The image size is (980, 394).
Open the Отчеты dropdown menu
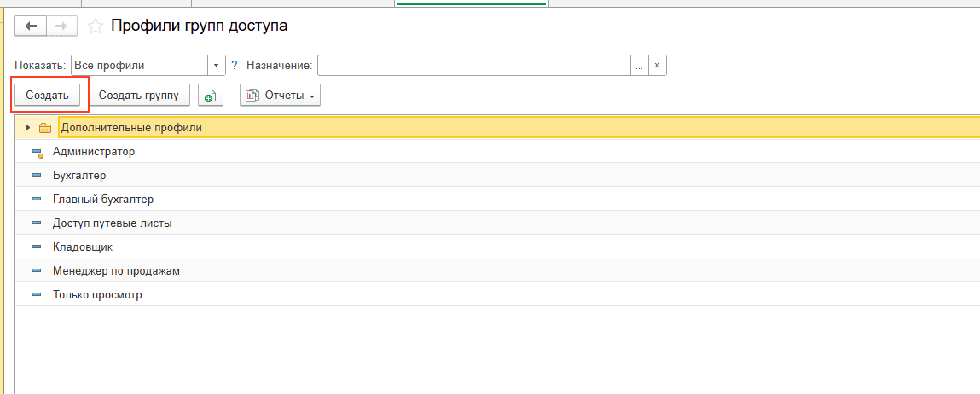click(280, 96)
